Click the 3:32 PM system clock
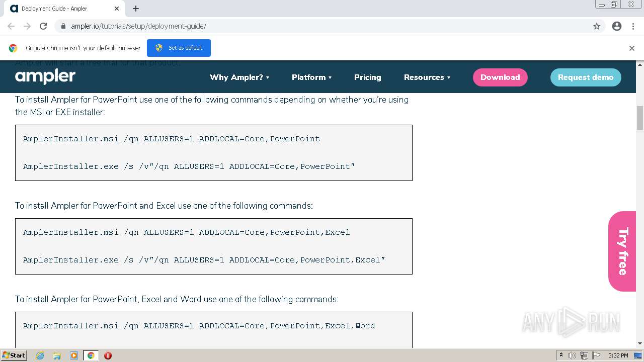 pos(618,355)
